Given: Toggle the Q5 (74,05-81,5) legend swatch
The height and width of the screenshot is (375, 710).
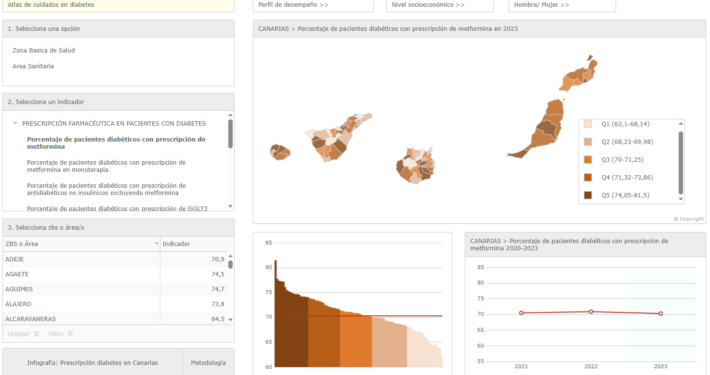Looking at the screenshot, I should [x=588, y=195].
